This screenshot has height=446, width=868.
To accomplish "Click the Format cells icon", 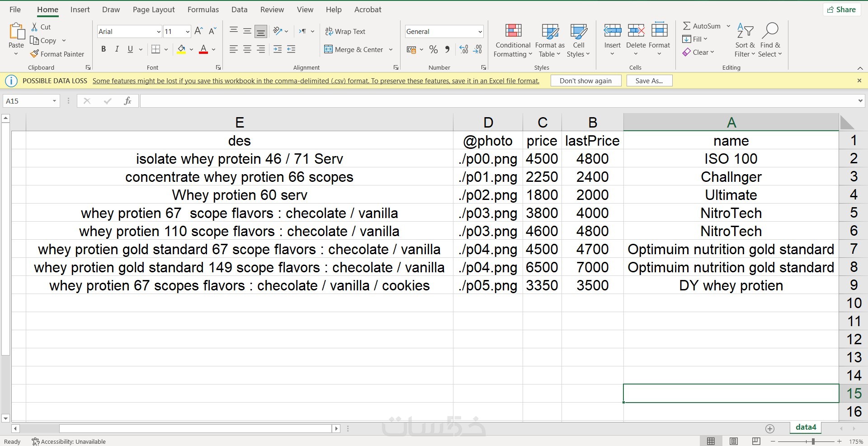I will pyautogui.click(x=660, y=31).
